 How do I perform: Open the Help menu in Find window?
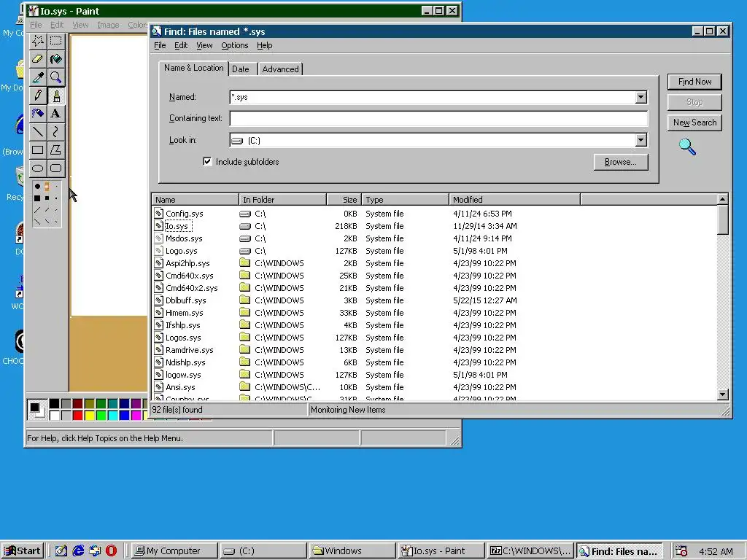click(x=264, y=45)
